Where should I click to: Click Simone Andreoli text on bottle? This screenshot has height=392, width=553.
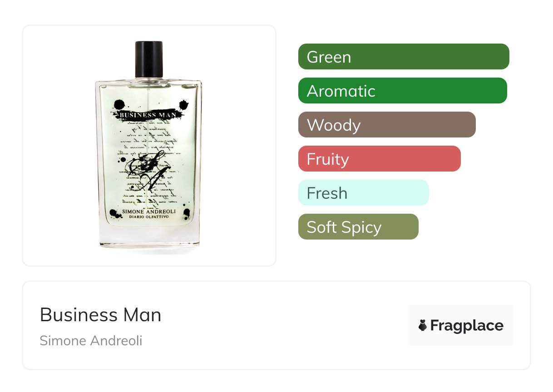(149, 211)
